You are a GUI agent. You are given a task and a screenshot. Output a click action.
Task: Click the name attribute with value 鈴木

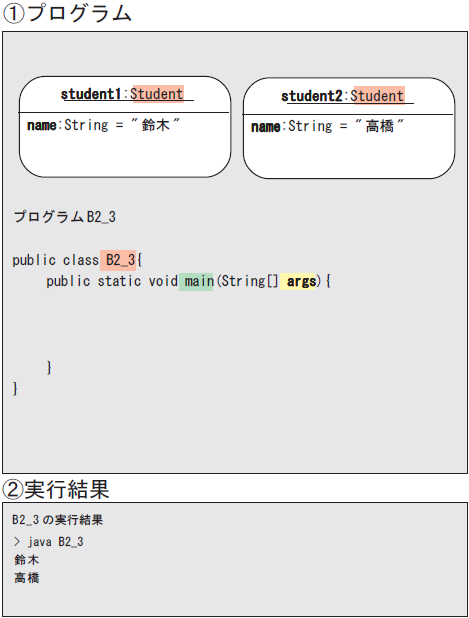[103, 125]
